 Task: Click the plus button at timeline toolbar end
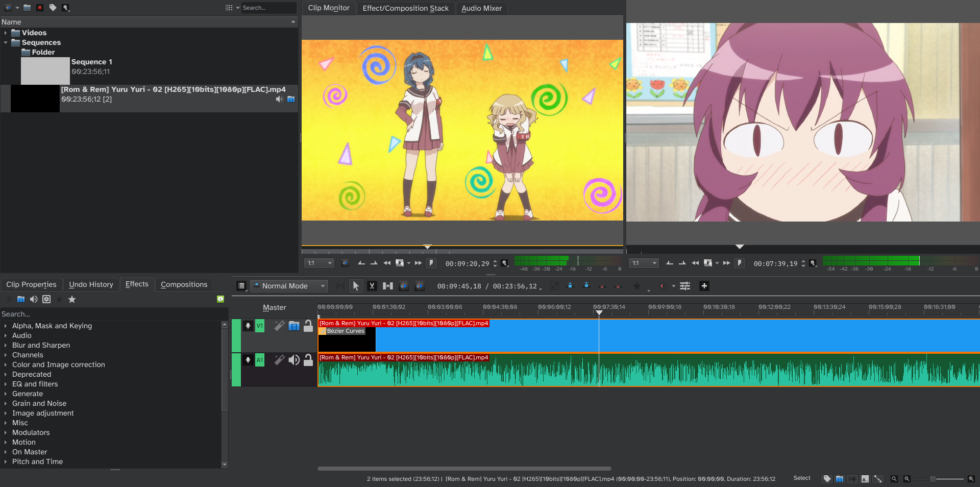pyautogui.click(x=704, y=286)
